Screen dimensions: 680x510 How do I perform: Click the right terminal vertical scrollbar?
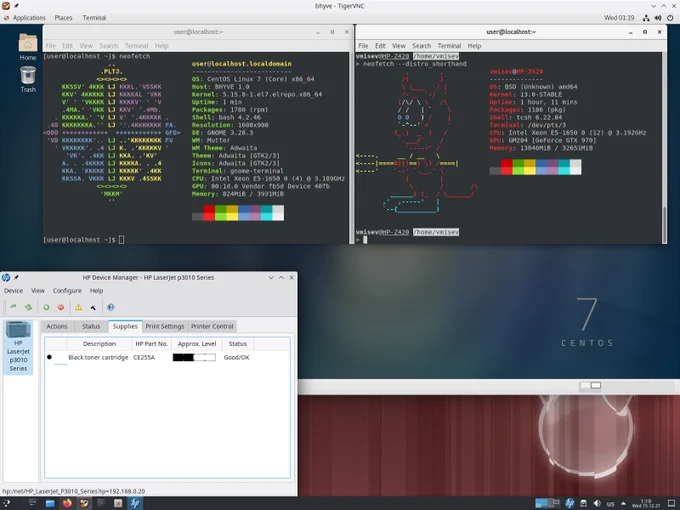(664, 147)
